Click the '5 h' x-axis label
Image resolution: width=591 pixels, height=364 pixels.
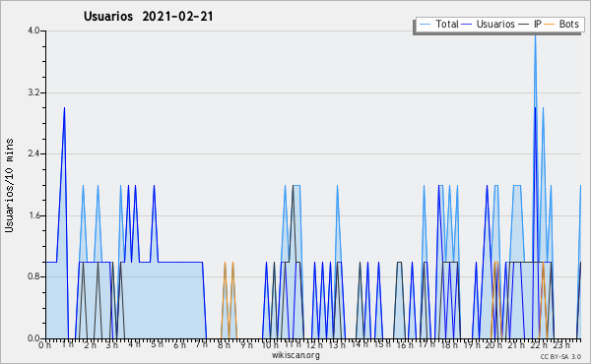coord(157,344)
